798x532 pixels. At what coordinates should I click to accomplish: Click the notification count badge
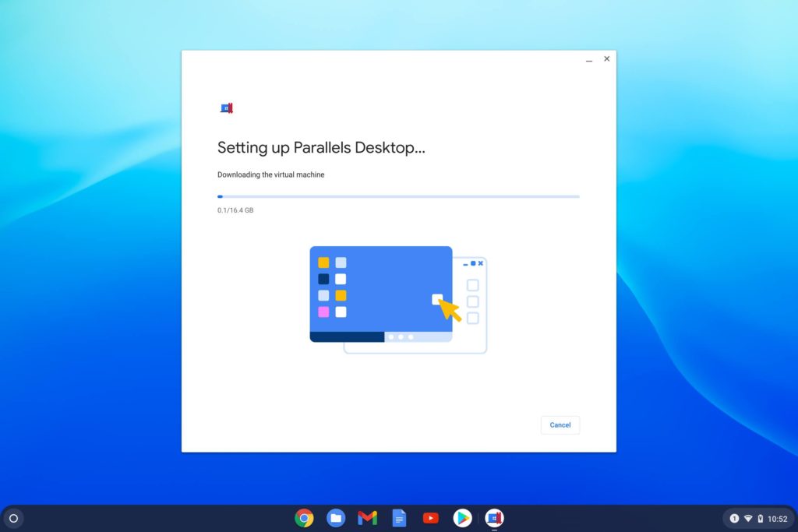pos(734,518)
